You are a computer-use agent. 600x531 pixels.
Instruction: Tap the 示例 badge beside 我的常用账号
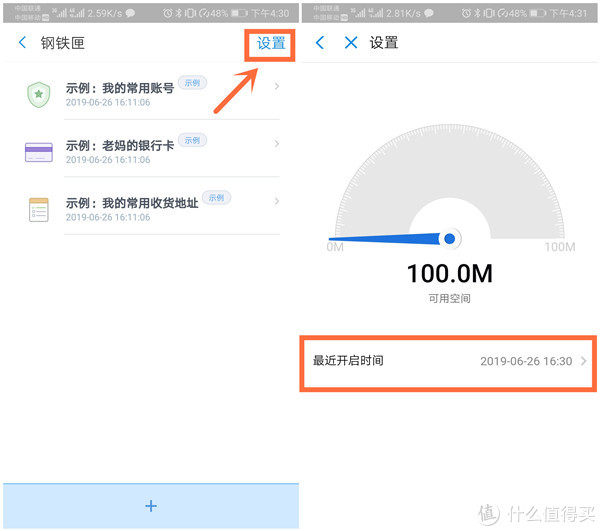pos(192,83)
